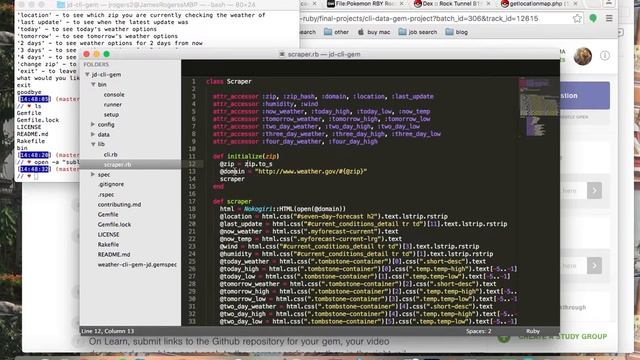This screenshot has height=360, width=640.
Task: Open the 'blog' bookmarks folder
Action: click(x=456, y=32)
